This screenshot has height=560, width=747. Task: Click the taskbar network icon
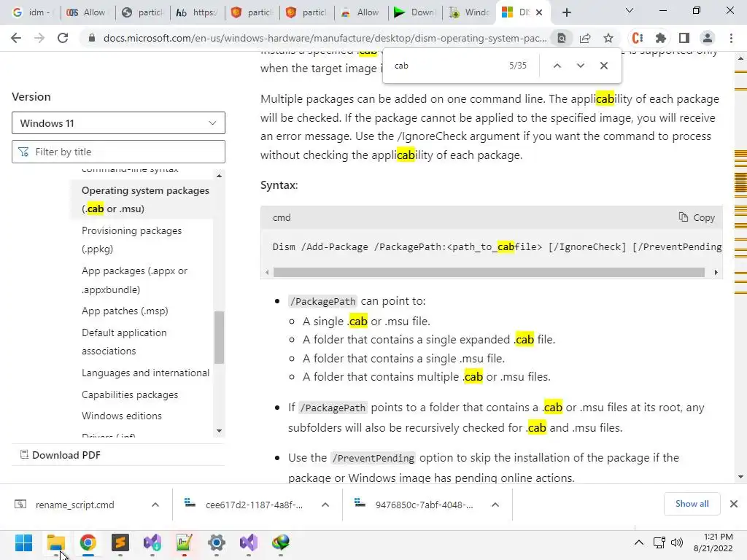point(659,542)
